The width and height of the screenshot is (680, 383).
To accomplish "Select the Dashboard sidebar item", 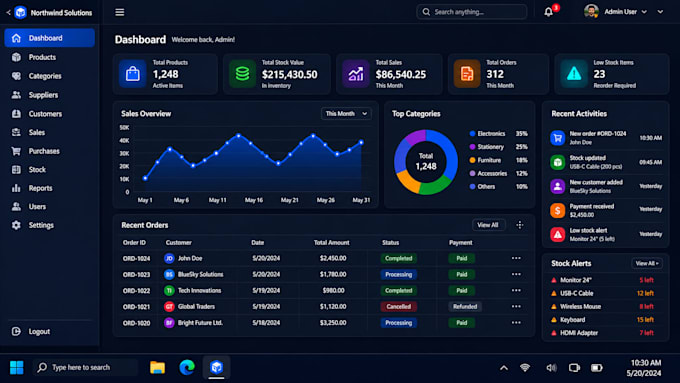I will (x=49, y=38).
